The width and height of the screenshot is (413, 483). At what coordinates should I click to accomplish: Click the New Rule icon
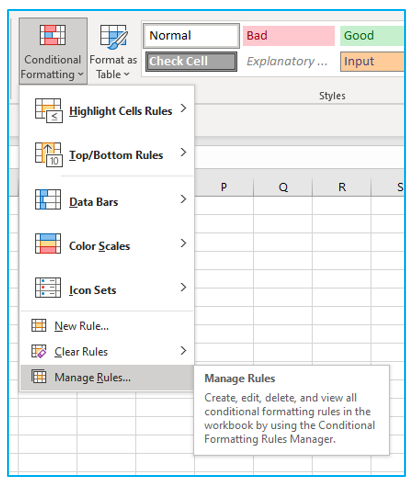point(39,325)
